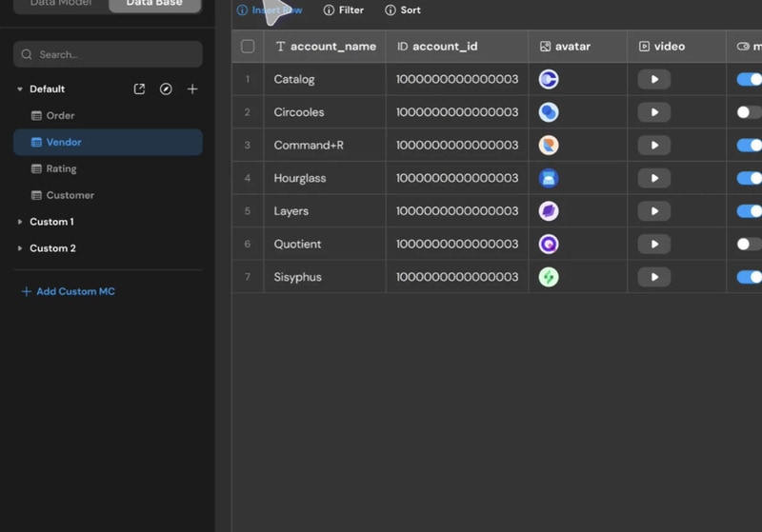
Task: Click the plus icon beside Default
Action: 192,89
